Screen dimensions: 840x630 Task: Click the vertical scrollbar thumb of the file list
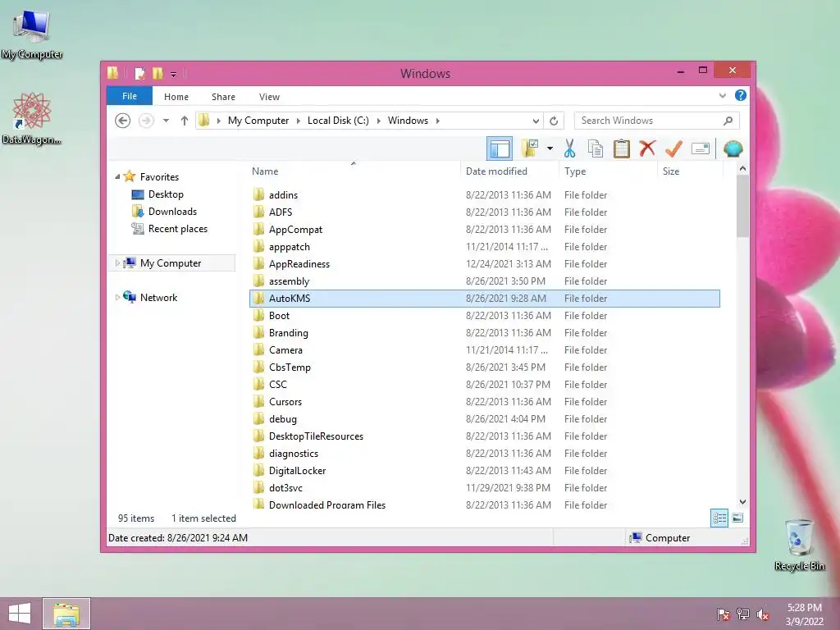click(742, 206)
